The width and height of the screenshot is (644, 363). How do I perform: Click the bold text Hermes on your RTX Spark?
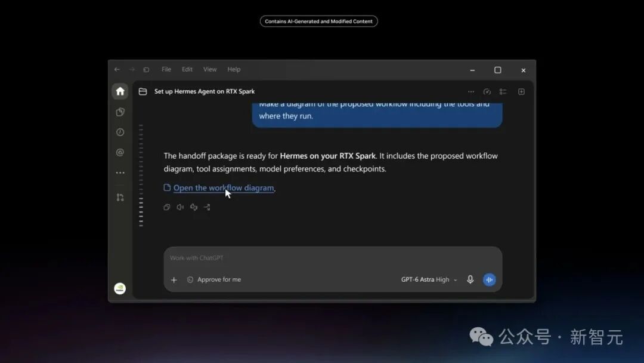click(328, 156)
